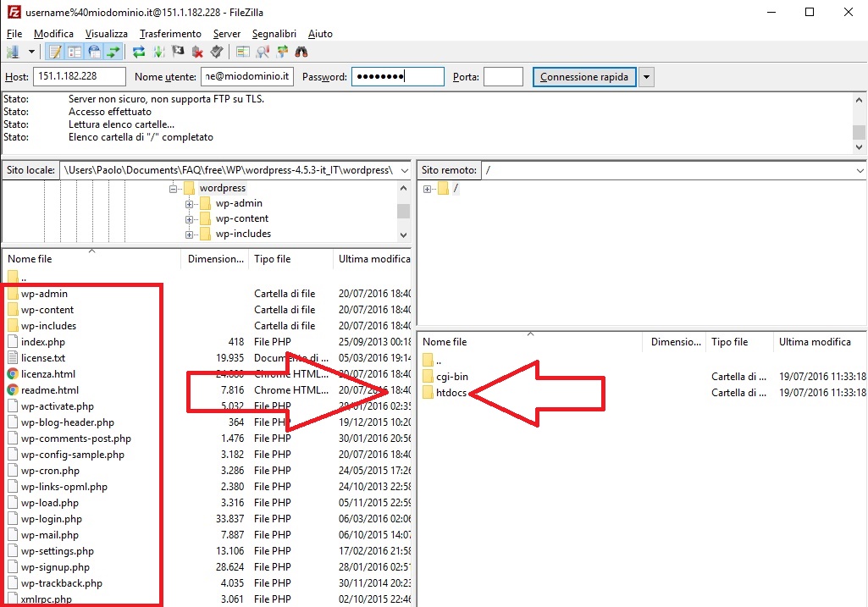The image size is (868, 607).
Task: Click the message log scrollbar down arrow
Action: click(860, 146)
